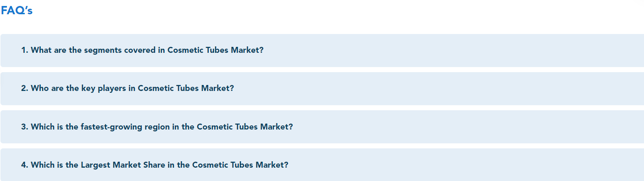Image resolution: width=644 pixels, height=181 pixels.
Task: Toggle the "fastest-growing region" question panel
Action: (322, 126)
